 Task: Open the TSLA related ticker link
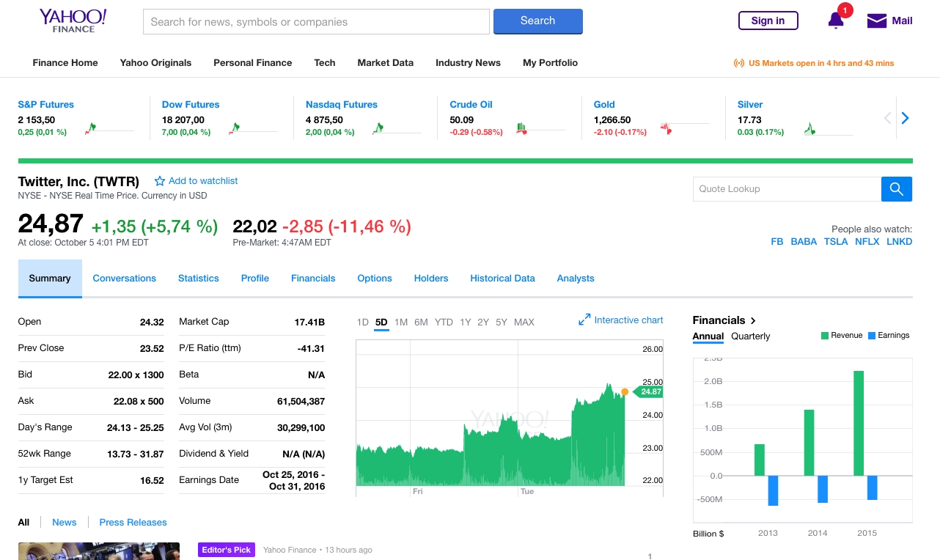coord(836,242)
